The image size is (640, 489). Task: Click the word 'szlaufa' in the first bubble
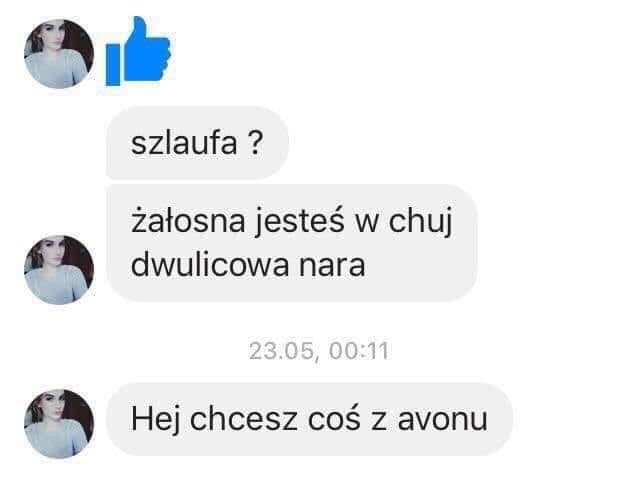[184, 143]
